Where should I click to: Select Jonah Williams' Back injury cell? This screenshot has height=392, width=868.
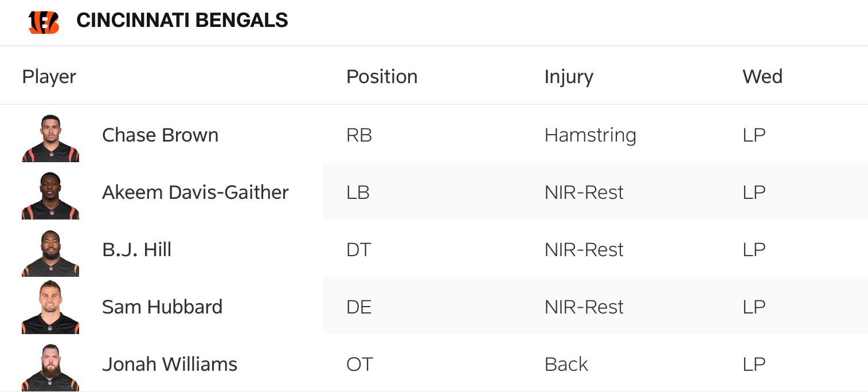click(566, 364)
